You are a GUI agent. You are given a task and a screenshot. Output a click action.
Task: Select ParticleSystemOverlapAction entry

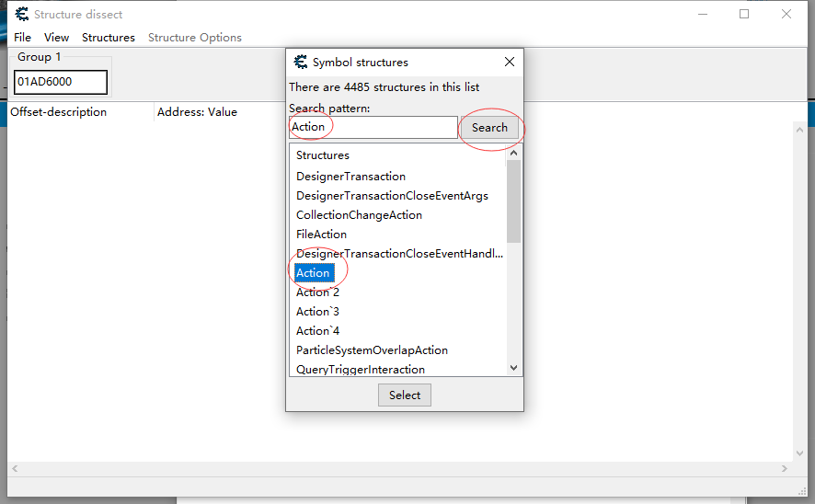[373, 350]
